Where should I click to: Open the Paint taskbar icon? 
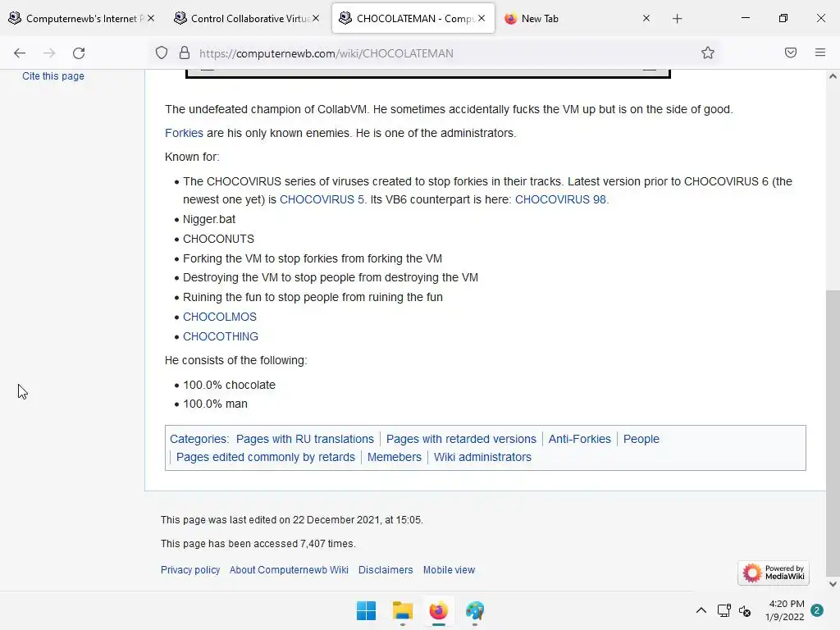pos(475,610)
